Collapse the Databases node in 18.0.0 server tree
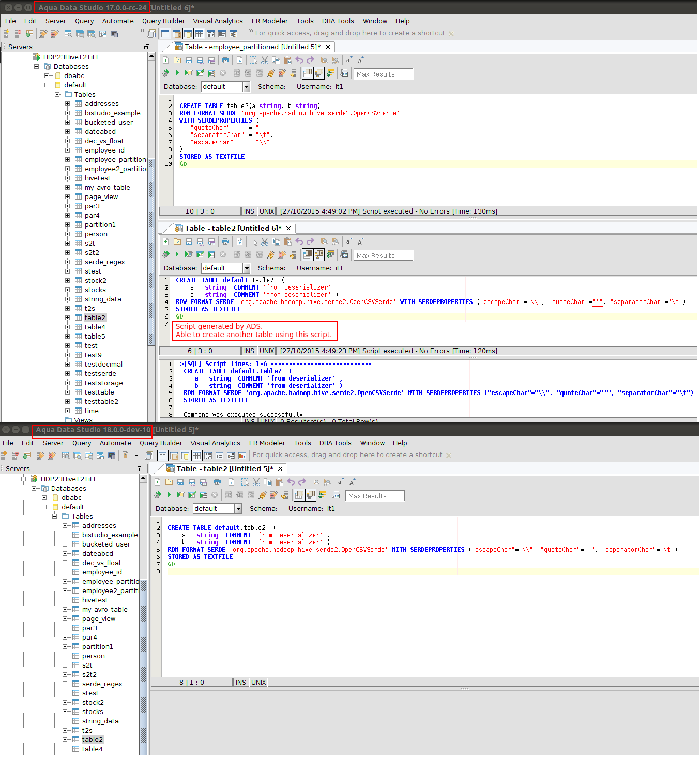This screenshot has height=758, width=700. point(34,489)
